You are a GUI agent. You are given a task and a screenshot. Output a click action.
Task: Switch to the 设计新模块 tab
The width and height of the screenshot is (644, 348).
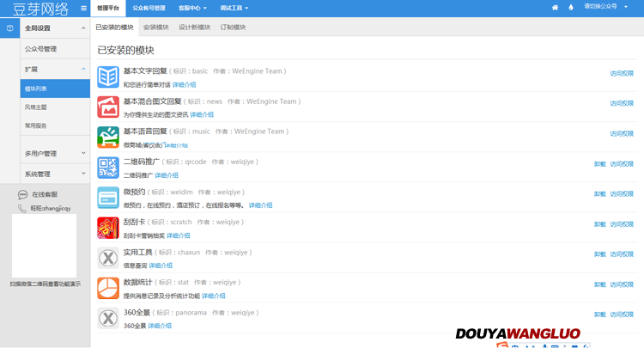(194, 27)
